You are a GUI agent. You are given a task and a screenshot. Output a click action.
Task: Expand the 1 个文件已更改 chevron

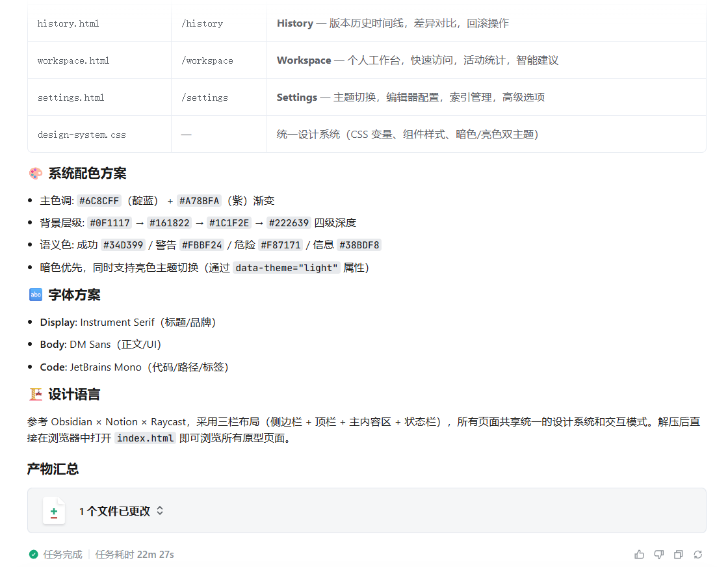coord(160,511)
